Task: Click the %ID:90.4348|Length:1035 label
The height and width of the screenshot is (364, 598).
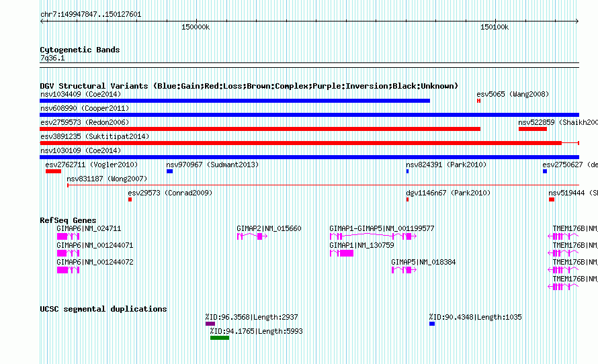Action: 475,317
